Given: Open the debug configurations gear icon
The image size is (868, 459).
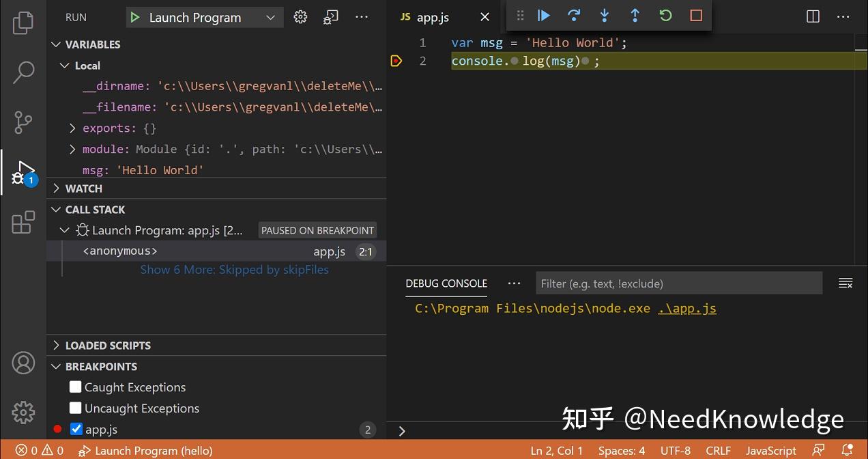Looking at the screenshot, I should (x=300, y=17).
